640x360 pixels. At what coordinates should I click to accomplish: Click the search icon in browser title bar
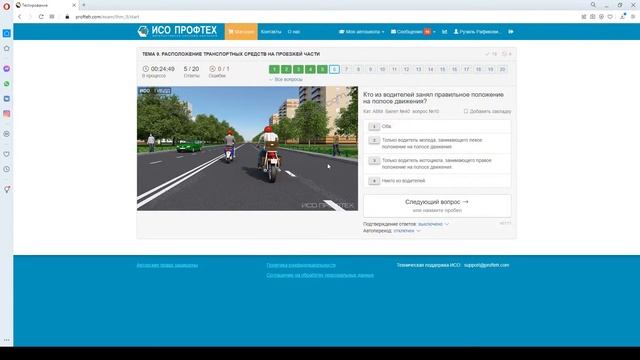[593, 5]
